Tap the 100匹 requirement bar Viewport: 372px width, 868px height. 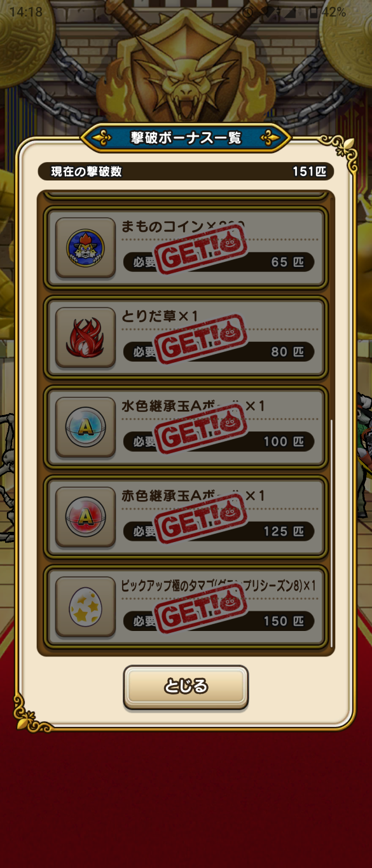218,441
